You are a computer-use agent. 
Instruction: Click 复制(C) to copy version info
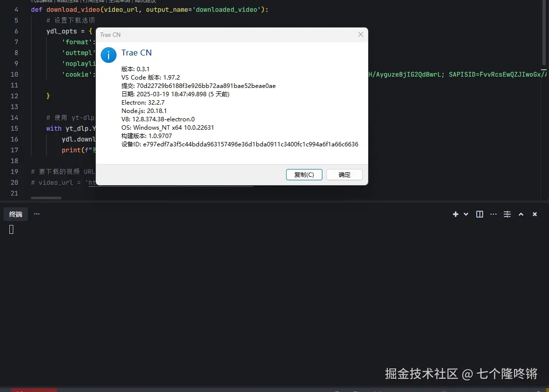coord(304,174)
